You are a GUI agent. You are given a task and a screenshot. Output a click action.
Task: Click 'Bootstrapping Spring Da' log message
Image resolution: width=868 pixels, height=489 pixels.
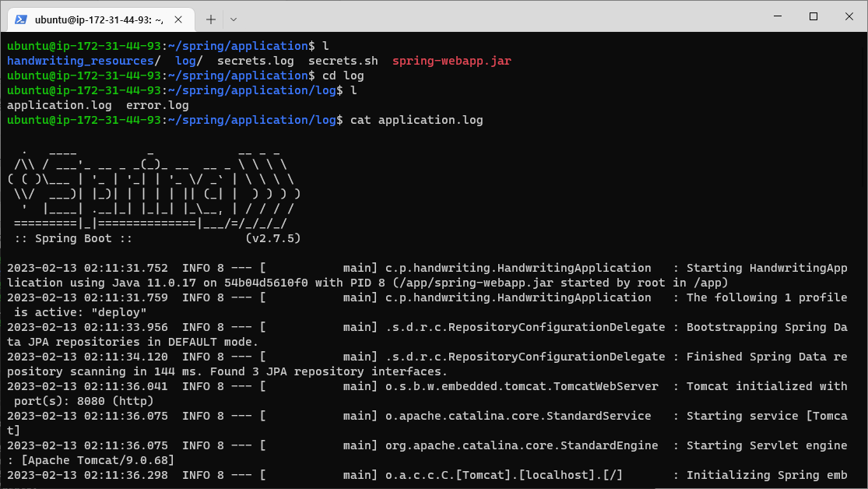767,327
